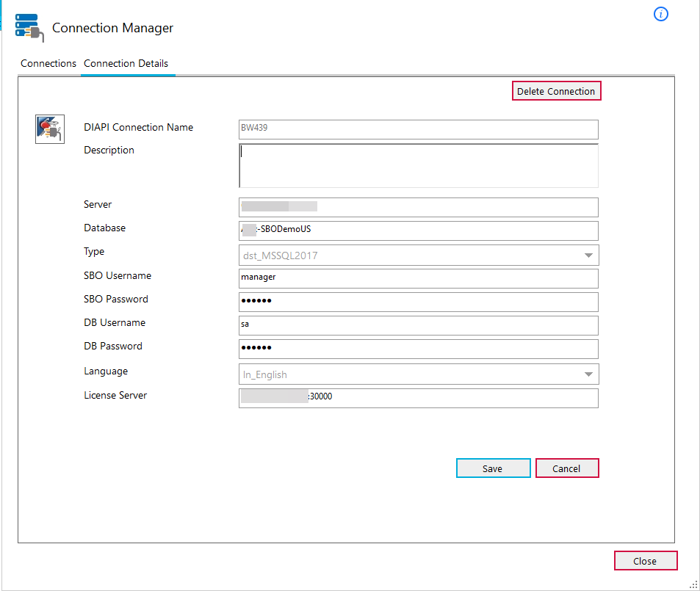Viewport: 700px width, 591px height.
Task: Click the DIAPI Connection Name field
Action: pyautogui.click(x=419, y=129)
